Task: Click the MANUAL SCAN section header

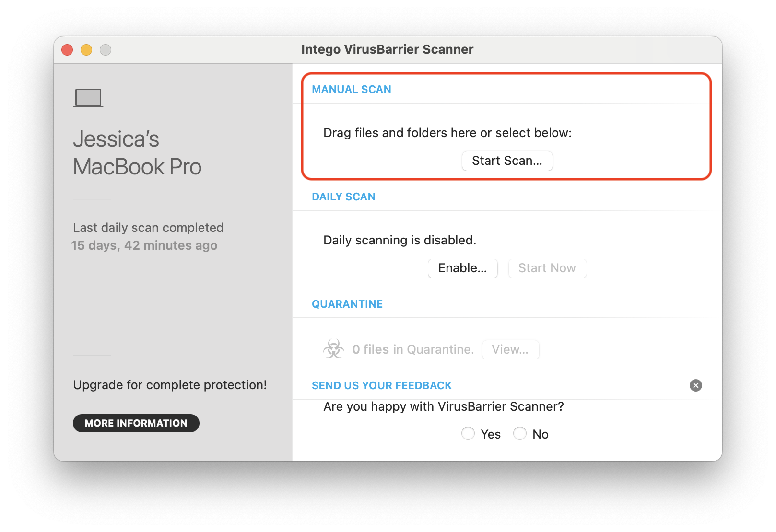Action: coord(352,90)
